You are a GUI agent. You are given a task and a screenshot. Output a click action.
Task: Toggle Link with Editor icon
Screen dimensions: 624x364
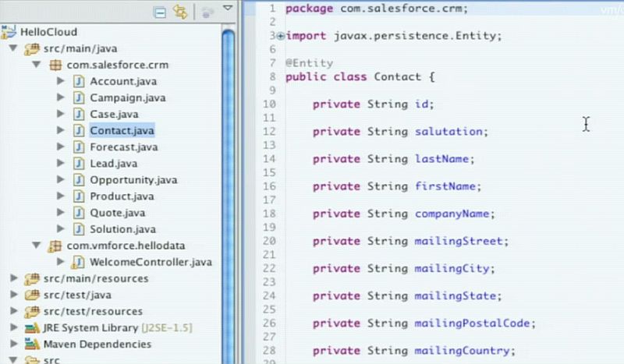tap(180, 12)
